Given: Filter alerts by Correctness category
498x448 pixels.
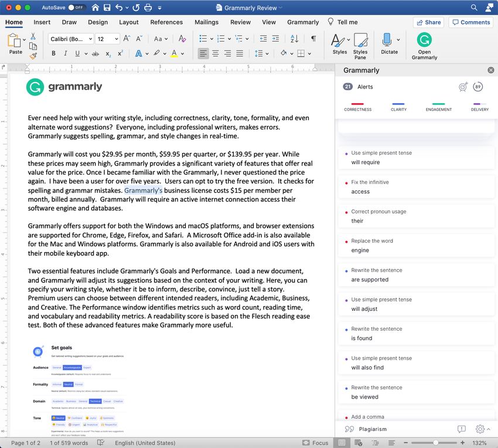Looking at the screenshot, I should [x=357, y=107].
